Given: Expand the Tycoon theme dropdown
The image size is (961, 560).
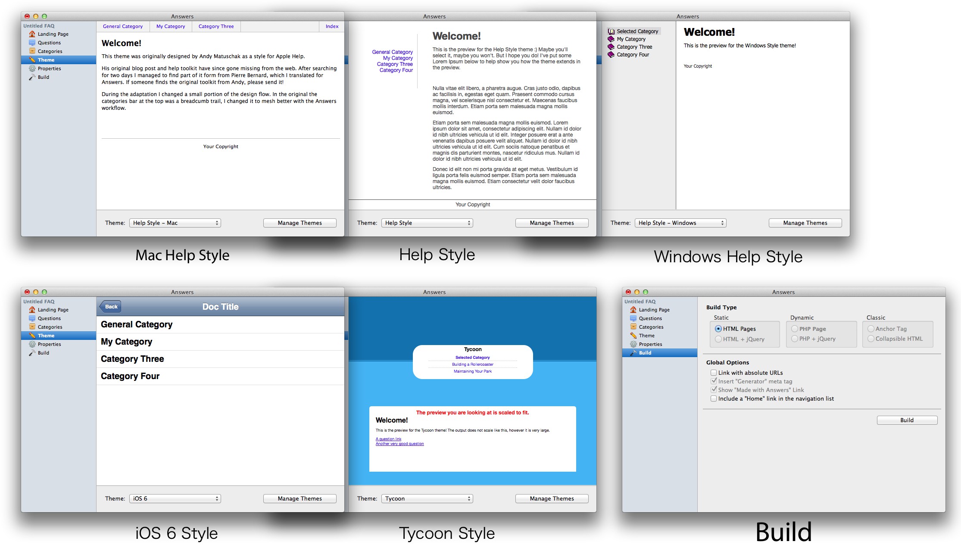Looking at the screenshot, I should click(427, 498).
